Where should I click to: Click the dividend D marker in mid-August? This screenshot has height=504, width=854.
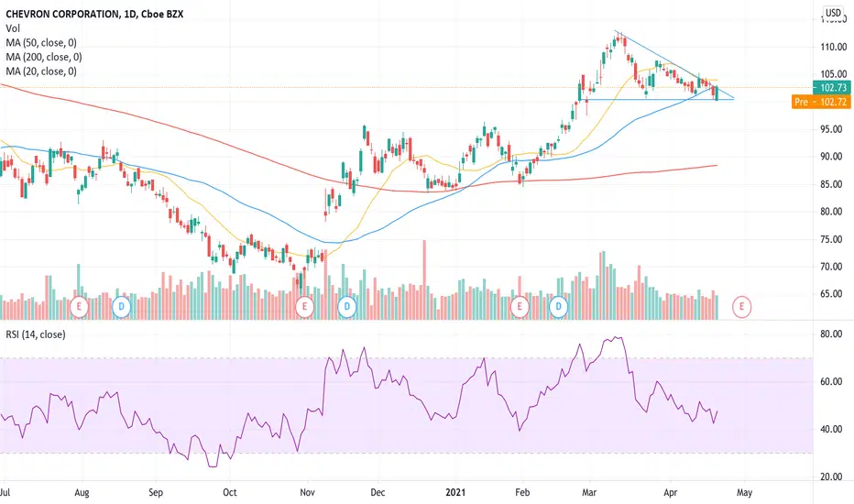point(121,307)
